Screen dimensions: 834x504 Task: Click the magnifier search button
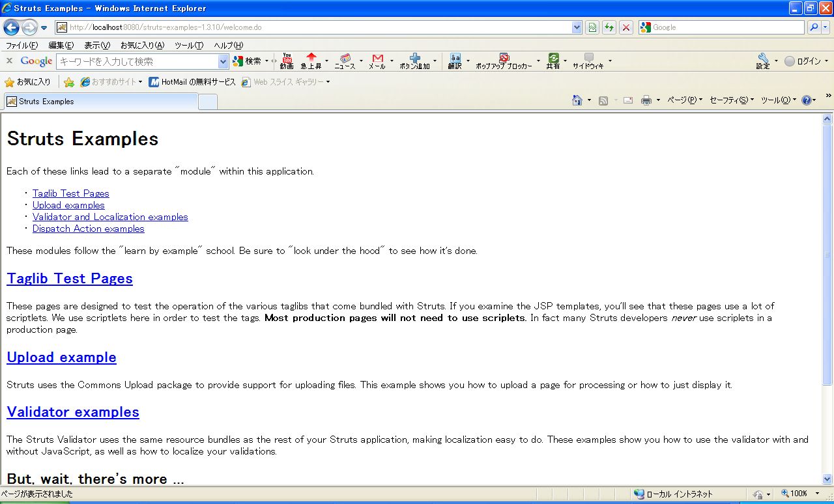tap(814, 27)
